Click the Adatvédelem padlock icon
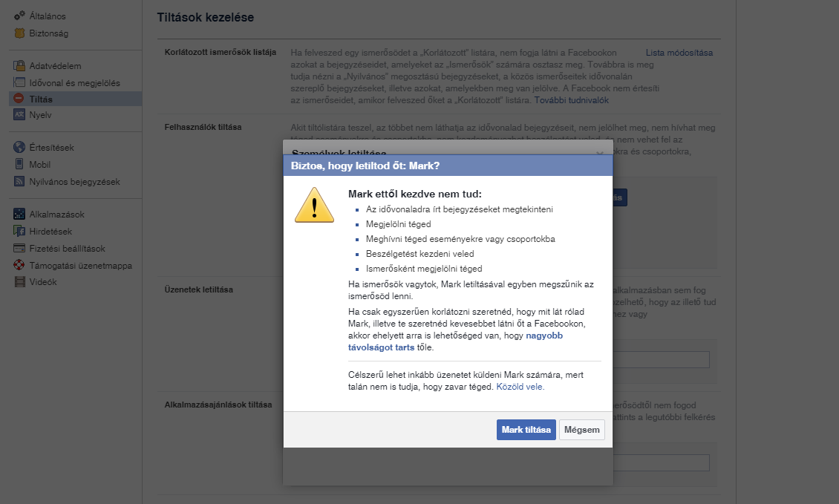839x504 pixels. coord(19,66)
